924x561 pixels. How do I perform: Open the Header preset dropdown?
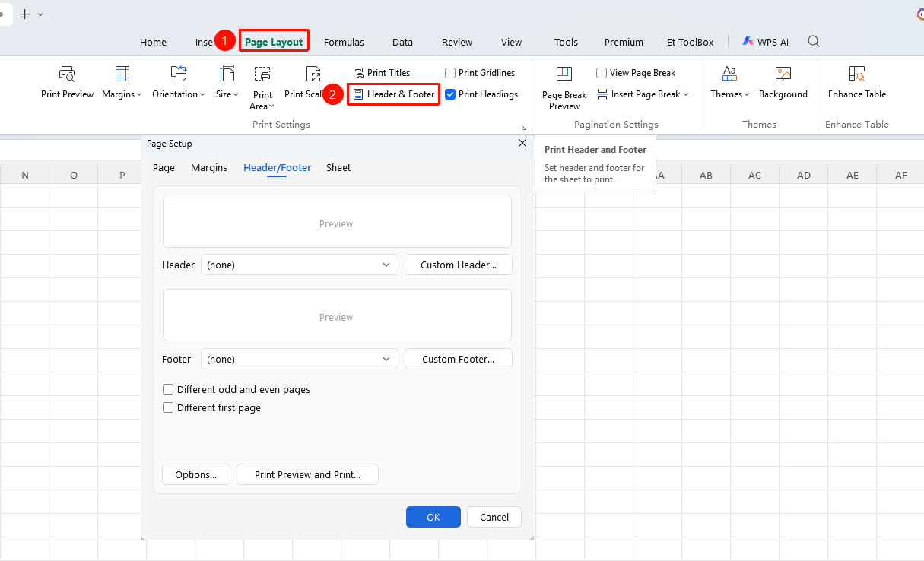[x=300, y=265]
